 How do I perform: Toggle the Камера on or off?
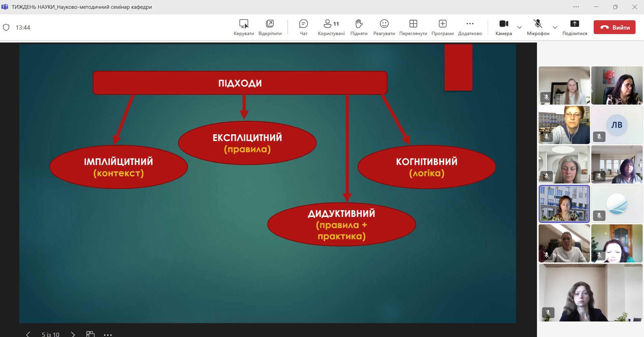click(x=504, y=27)
